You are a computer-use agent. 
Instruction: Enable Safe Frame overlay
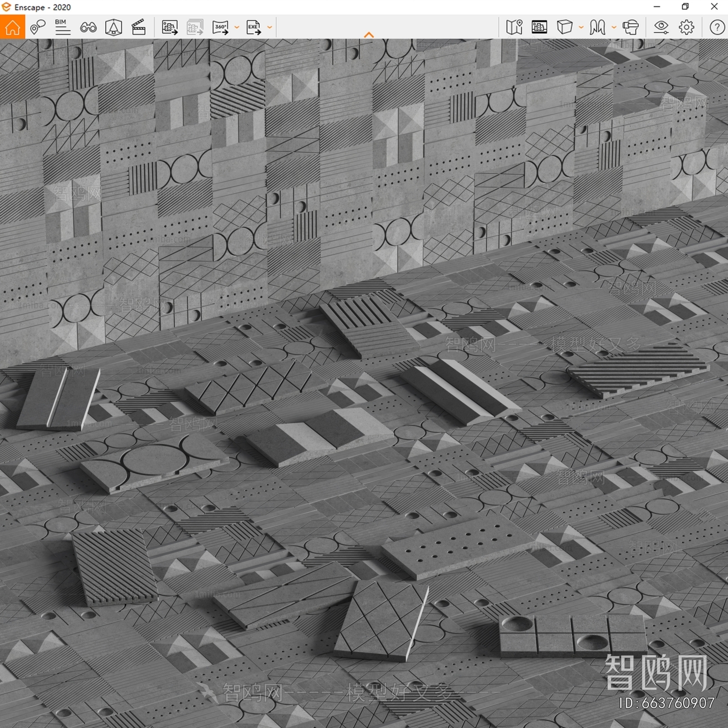[x=113, y=27]
